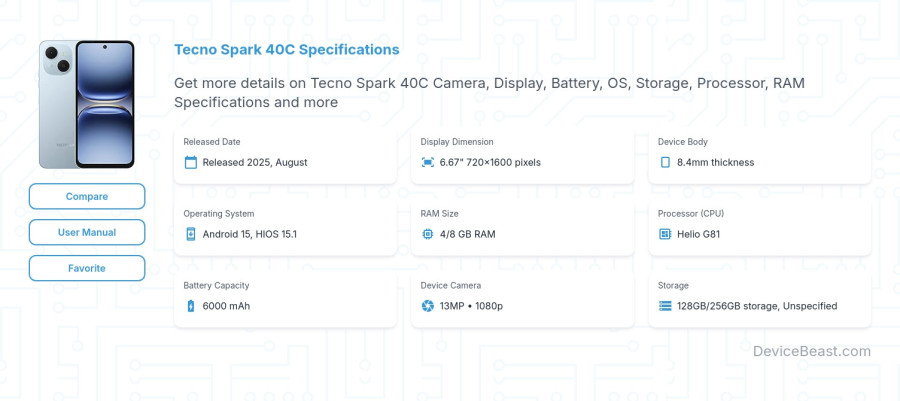Click the battery icon beside 6000 mAh
Viewport: 900px width, 401px height.
click(x=191, y=306)
